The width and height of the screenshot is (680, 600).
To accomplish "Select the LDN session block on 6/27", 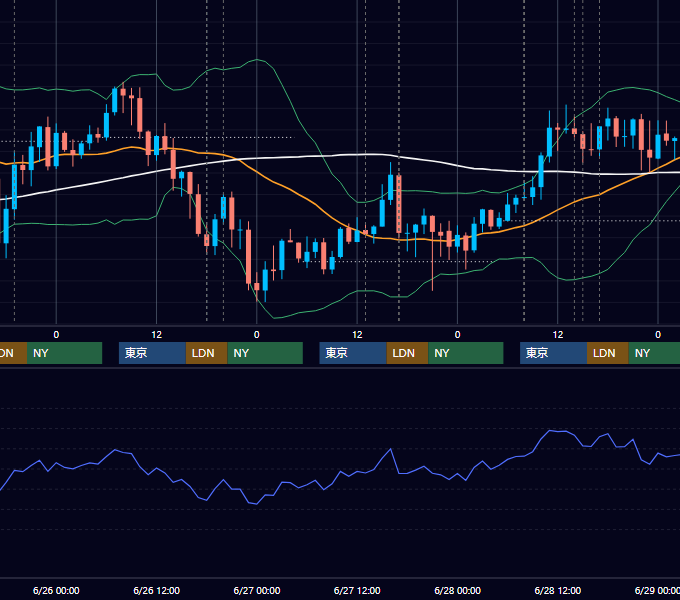I will pyautogui.click(x=407, y=353).
